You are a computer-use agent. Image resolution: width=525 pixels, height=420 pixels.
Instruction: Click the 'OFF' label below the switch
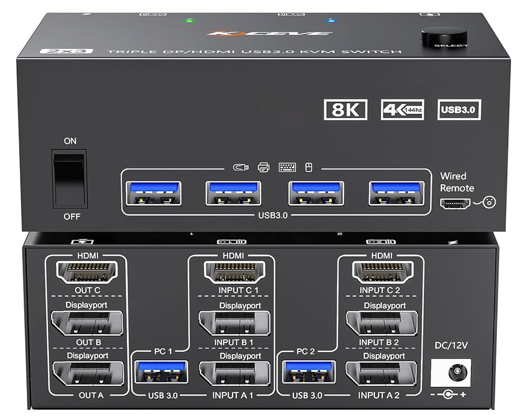pos(72,217)
